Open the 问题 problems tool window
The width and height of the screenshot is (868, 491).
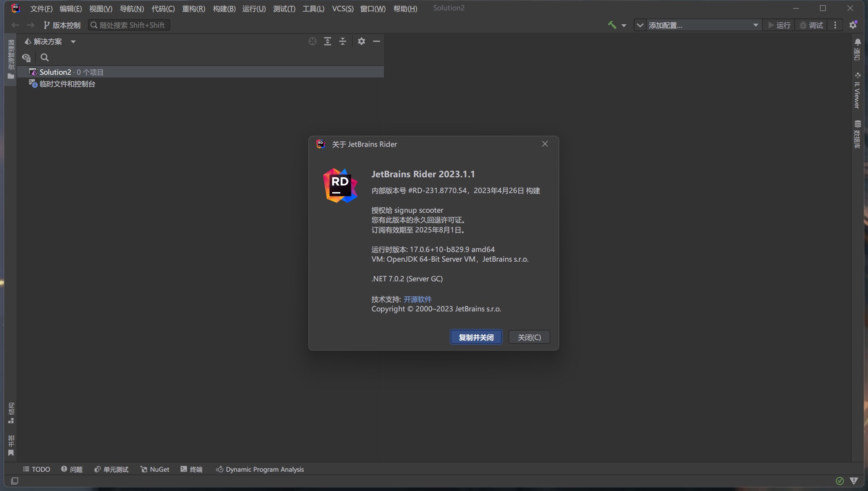point(72,469)
